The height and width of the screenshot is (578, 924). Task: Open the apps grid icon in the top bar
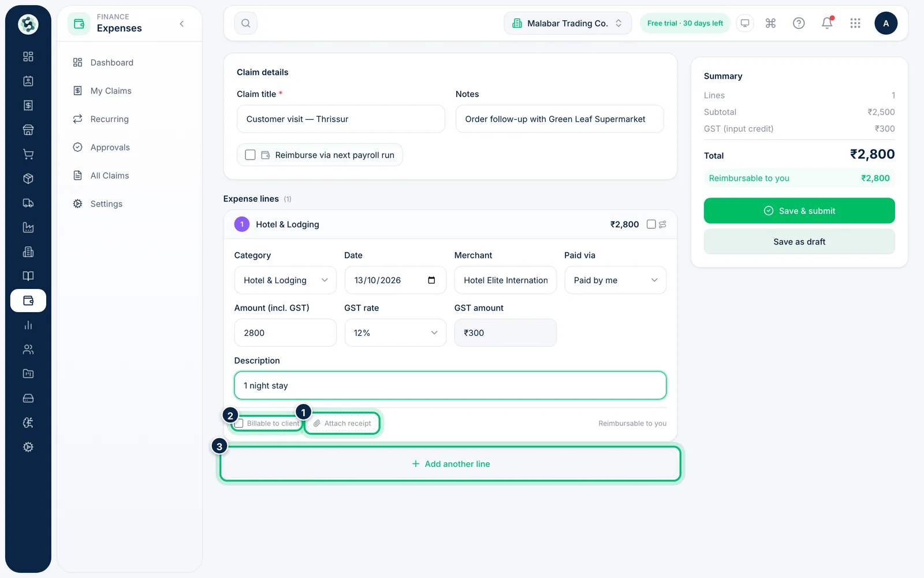coord(855,23)
